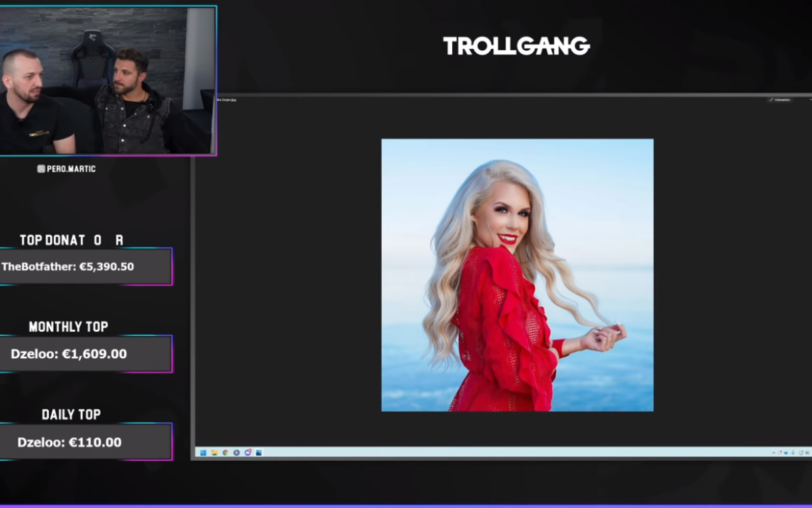Screen dimensions: 812x508
Task: Click the webcam feed of the two streamers
Action: (x=108, y=81)
